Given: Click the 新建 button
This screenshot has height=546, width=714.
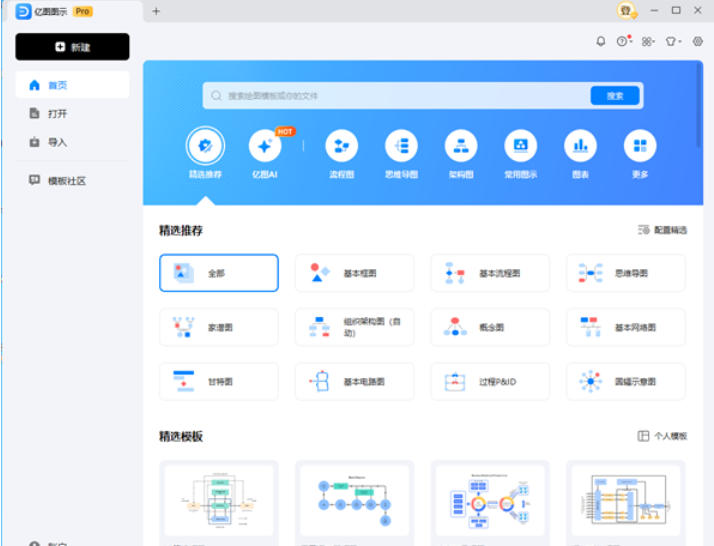Looking at the screenshot, I should [72, 47].
